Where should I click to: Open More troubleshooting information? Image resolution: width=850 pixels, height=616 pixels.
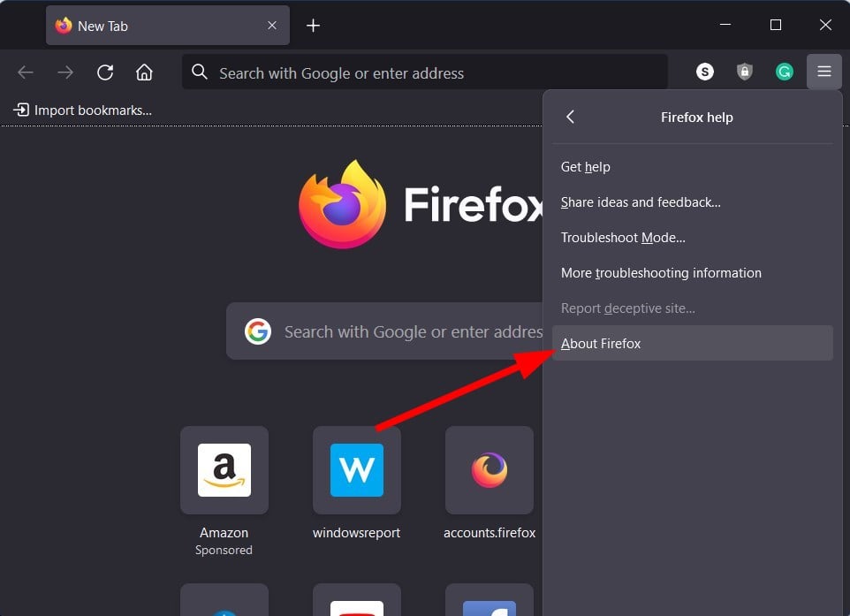point(692,273)
